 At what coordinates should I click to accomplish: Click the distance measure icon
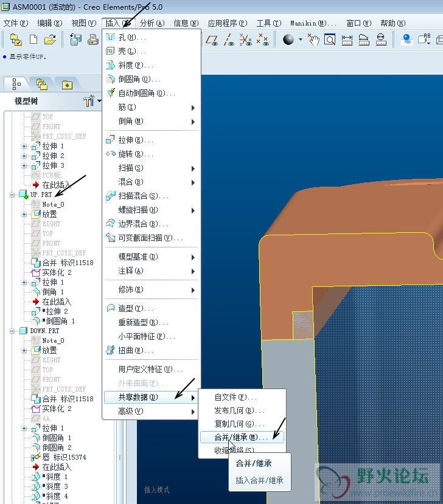(x=347, y=40)
